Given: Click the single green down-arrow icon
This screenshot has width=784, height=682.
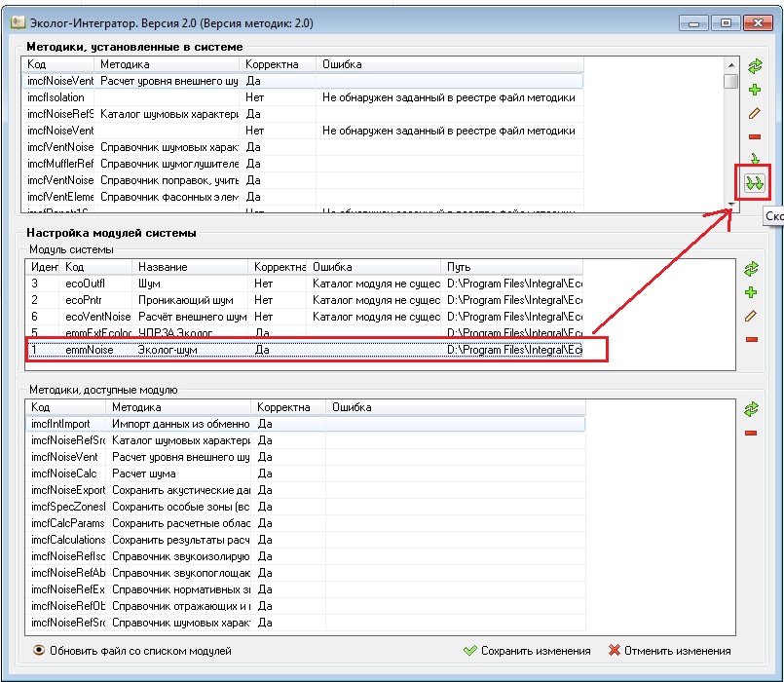Looking at the screenshot, I should pyautogui.click(x=754, y=159).
